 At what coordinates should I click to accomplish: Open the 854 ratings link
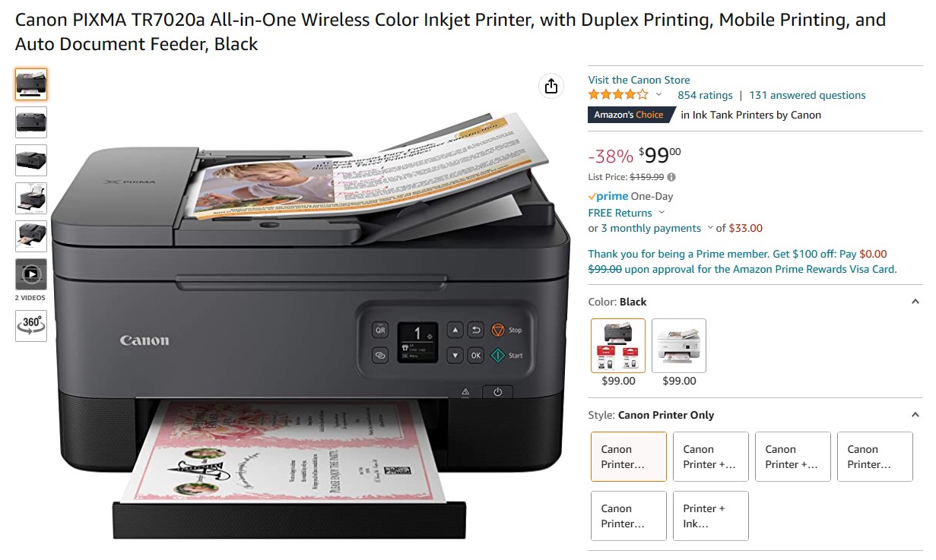pyautogui.click(x=705, y=95)
